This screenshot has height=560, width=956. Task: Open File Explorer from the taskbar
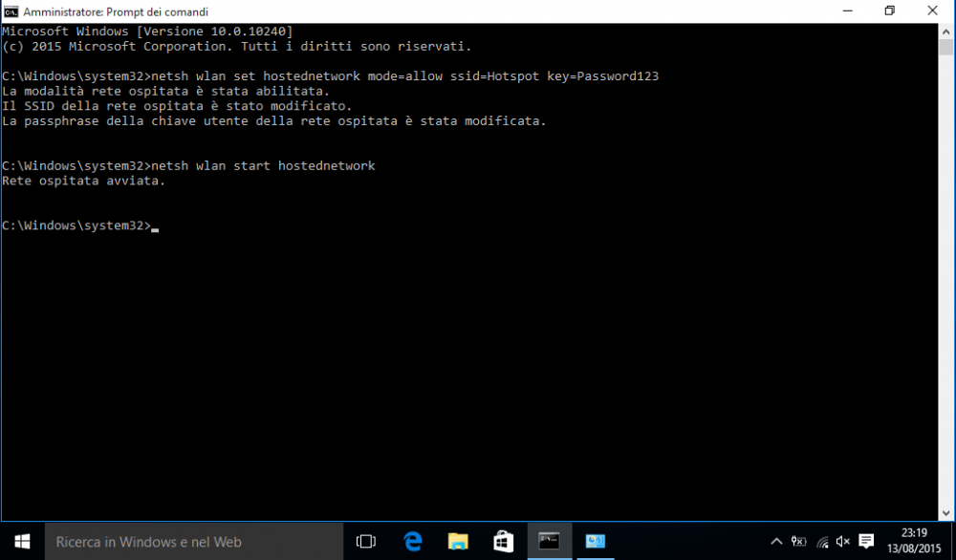[458, 541]
